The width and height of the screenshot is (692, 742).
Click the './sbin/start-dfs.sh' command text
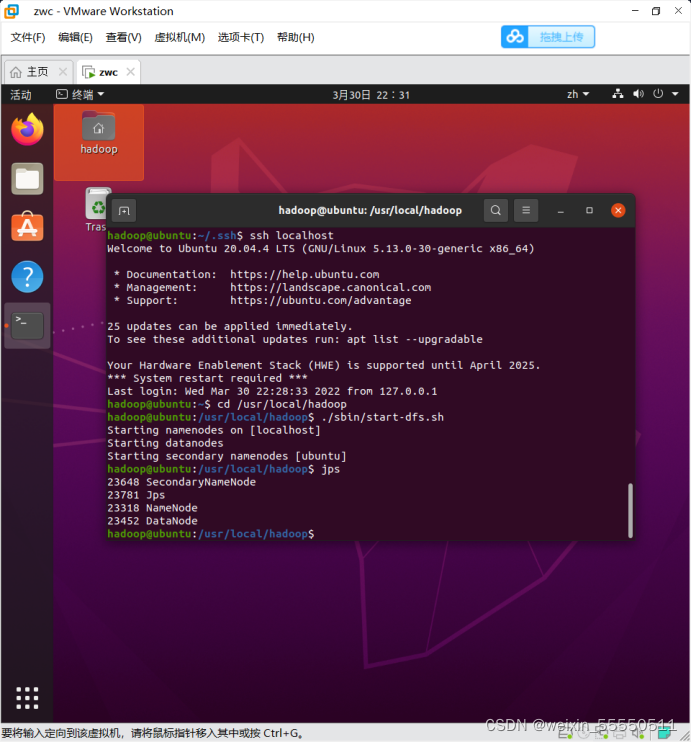382,417
